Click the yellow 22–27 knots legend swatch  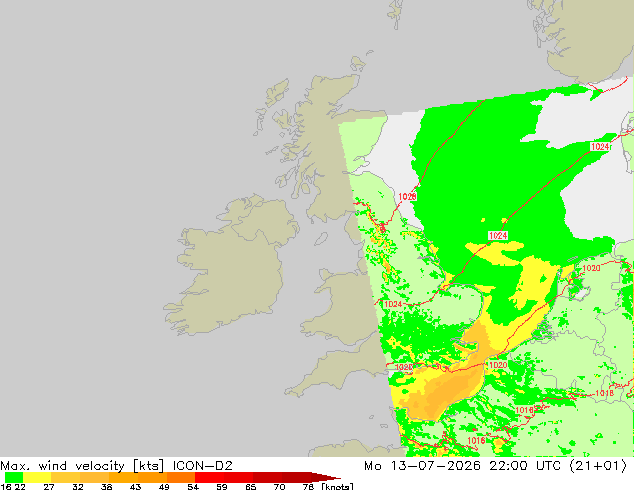click(x=36, y=477)
